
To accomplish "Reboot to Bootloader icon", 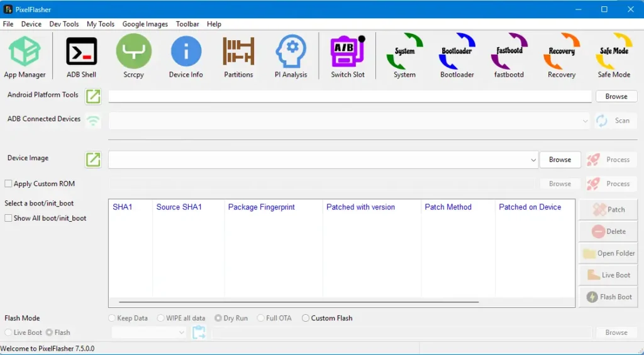I will click(x=457, y=57).
